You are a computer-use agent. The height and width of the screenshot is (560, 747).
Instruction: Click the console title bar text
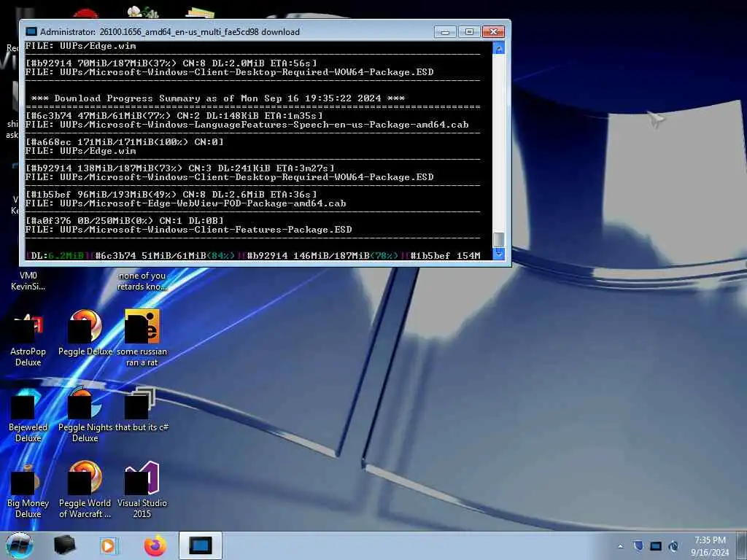[x=170, y=32]
